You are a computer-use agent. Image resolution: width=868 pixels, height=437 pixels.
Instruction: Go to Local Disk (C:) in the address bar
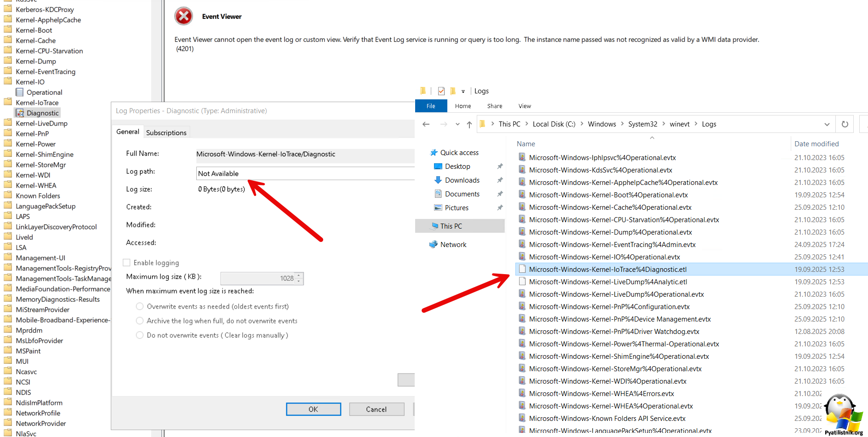[554, 124]
